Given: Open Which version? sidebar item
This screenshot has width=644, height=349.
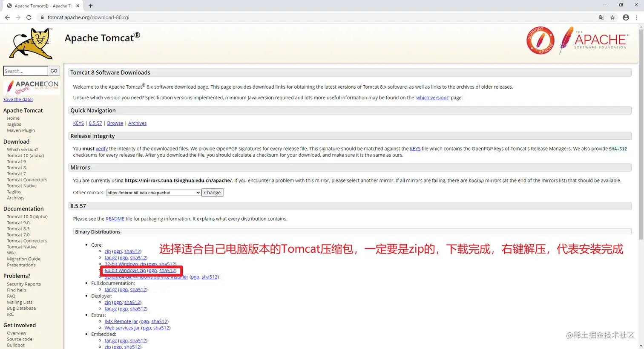Looking at the screenshot, I should coord(23,150).
